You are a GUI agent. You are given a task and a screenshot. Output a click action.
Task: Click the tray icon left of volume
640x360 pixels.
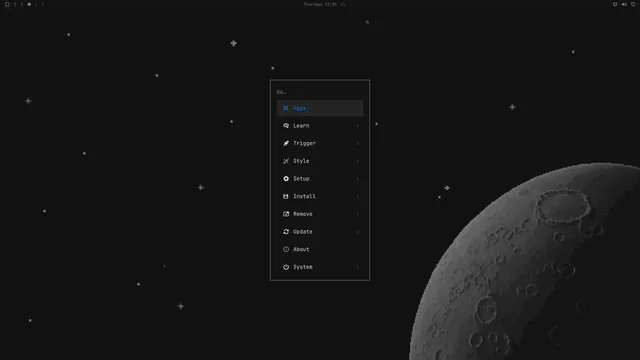[x=615, y=4]
